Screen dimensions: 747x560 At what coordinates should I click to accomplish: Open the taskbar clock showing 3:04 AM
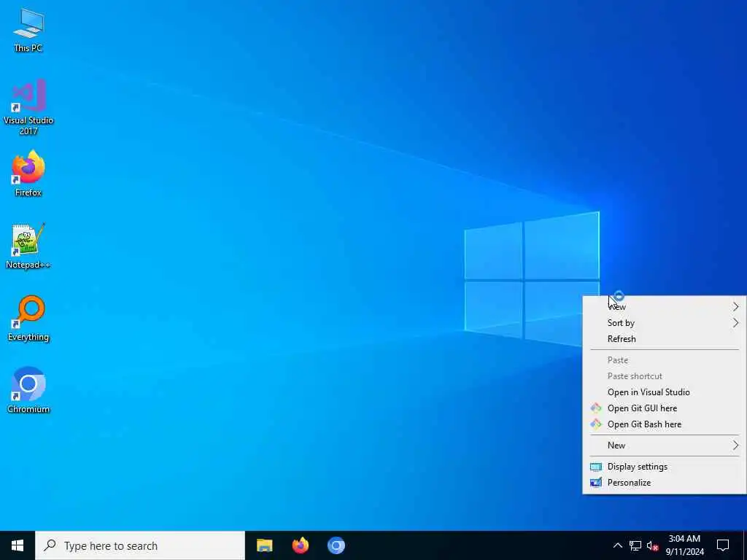(x=684, y=545)
